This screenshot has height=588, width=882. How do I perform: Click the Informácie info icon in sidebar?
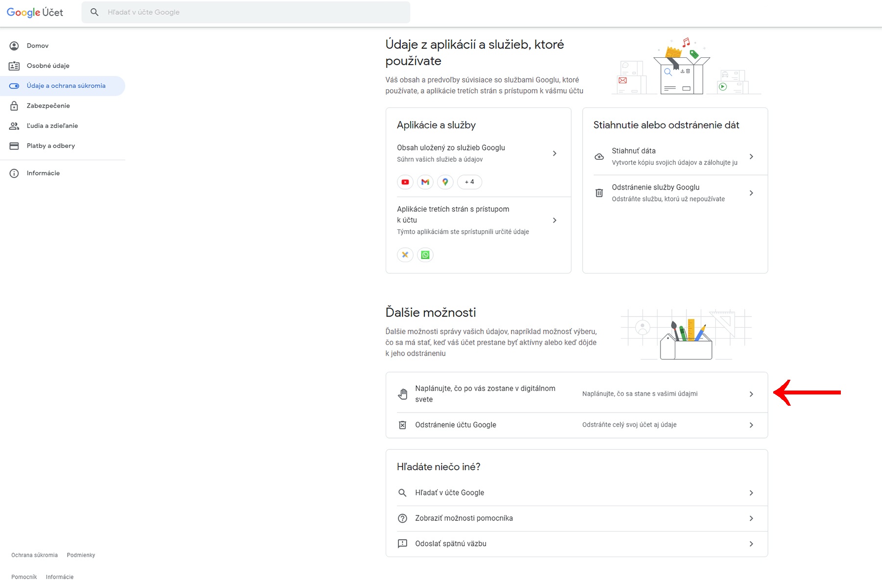[x=14, y=173]
